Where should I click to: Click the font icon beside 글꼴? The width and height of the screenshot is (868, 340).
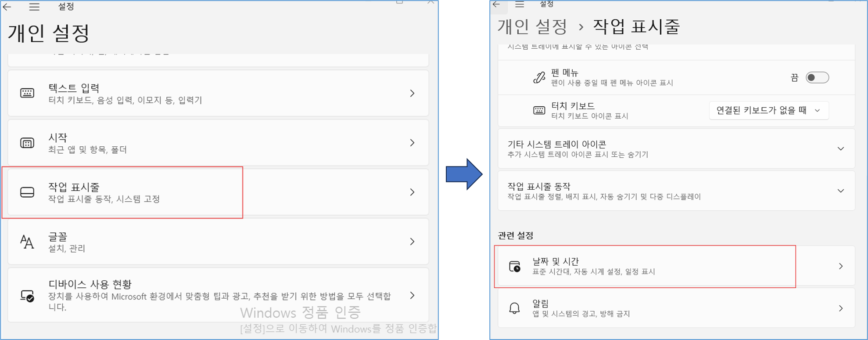coord(27,242)
